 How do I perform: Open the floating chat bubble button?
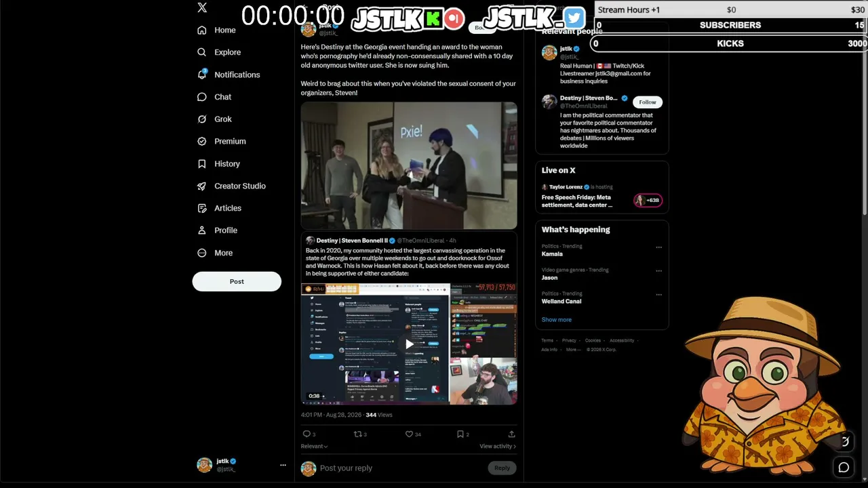[x=844, y=467]
